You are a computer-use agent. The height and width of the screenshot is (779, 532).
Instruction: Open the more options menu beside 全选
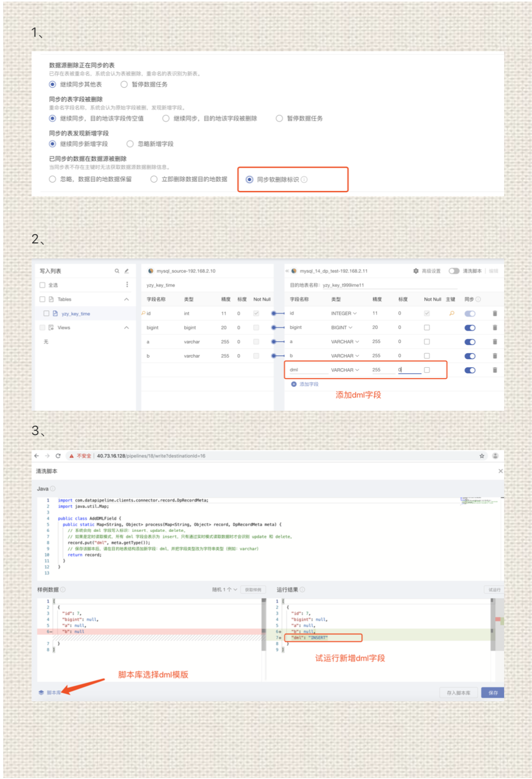[x=127, y=284]
